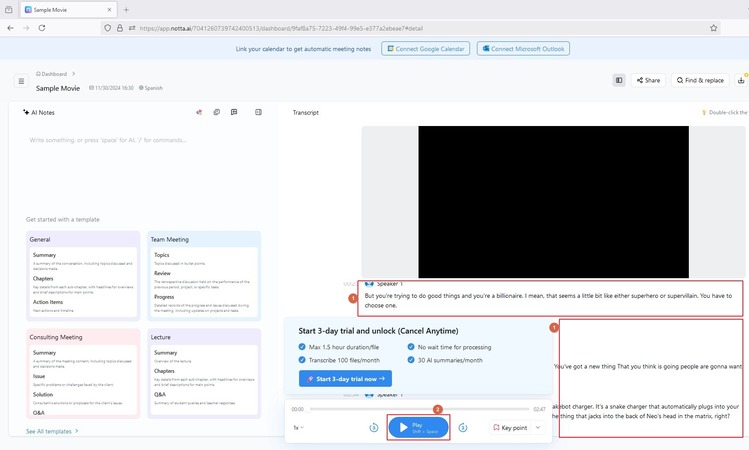Open the browser tab list icon
Image resolution: width=749 pixels, height=450 pixels.
[x=9, y=10]
